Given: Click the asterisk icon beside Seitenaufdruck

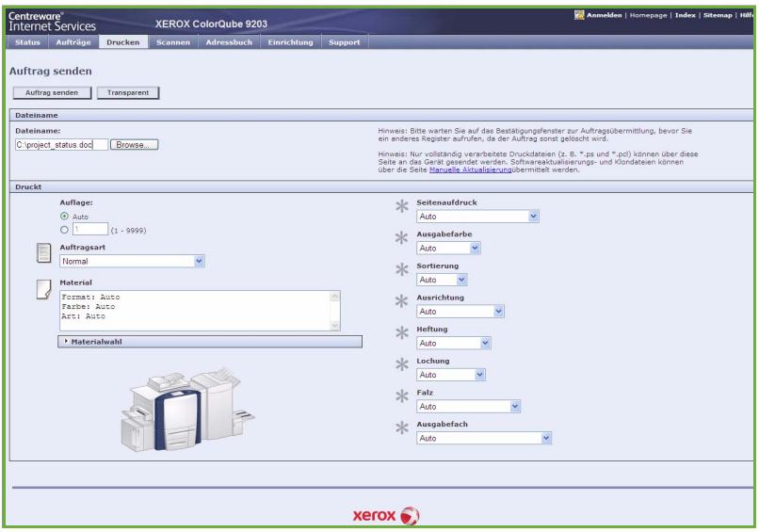Looking at the screenshot, I should click(402, 206).
